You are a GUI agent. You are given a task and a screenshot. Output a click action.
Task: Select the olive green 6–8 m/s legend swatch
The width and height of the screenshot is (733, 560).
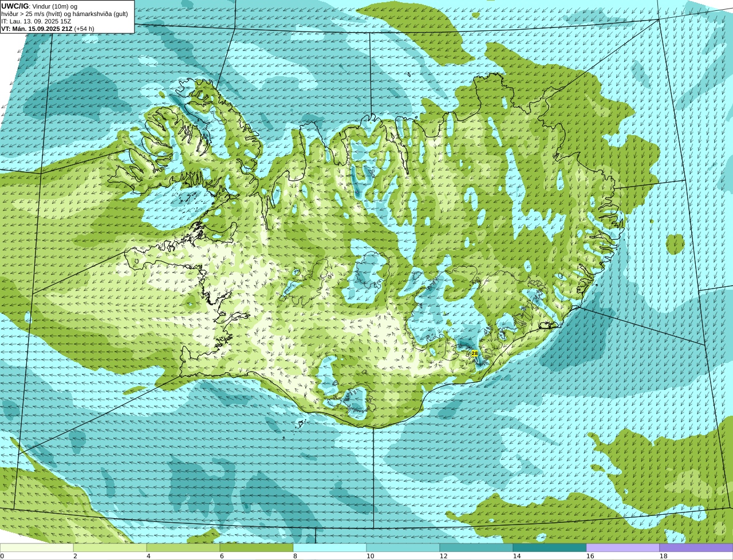(257, 547)
